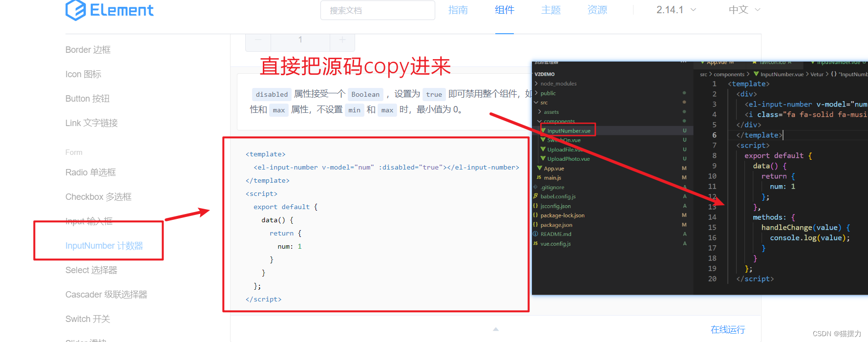Focus the 搜索文档 search field

[378, 10]
